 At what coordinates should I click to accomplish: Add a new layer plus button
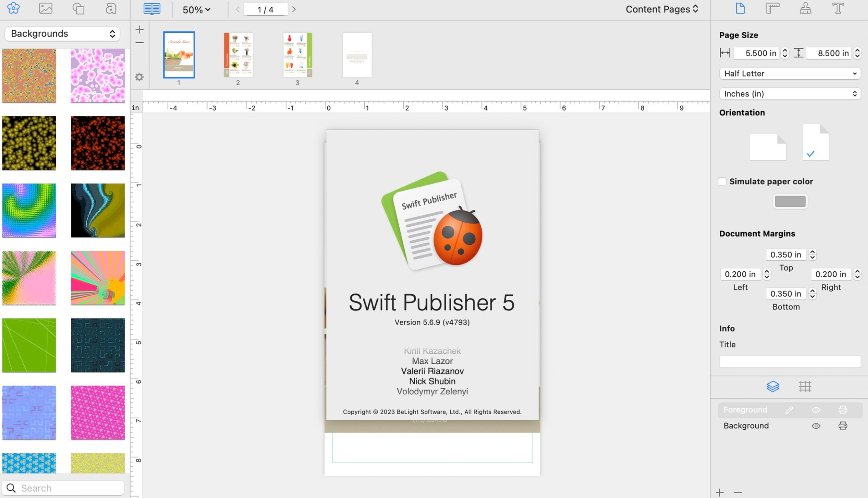719,493
